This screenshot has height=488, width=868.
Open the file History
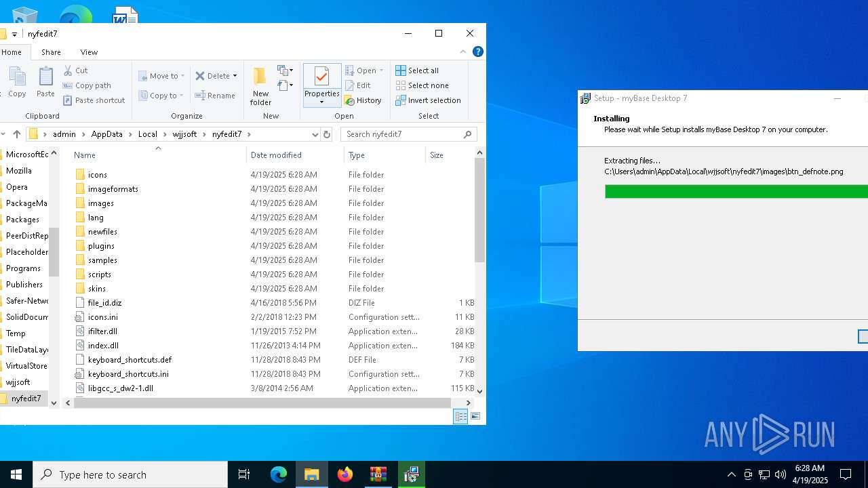(x=363, y=100)
